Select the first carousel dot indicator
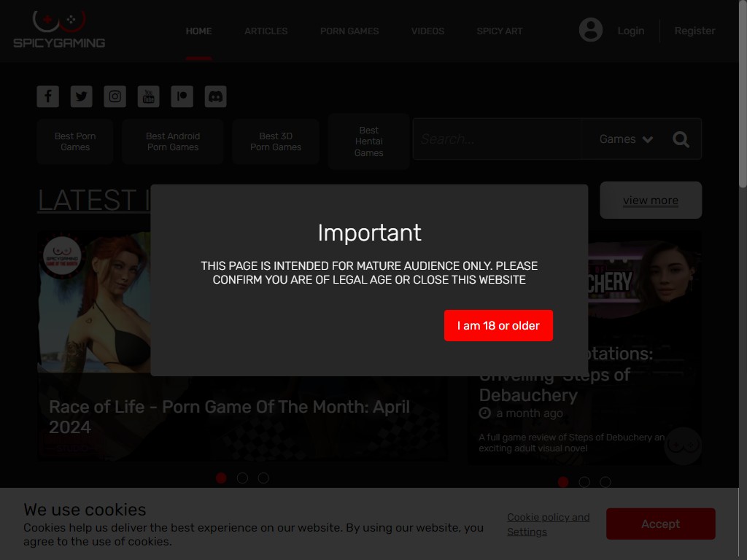The image size is (747, 560). (222, 478)
